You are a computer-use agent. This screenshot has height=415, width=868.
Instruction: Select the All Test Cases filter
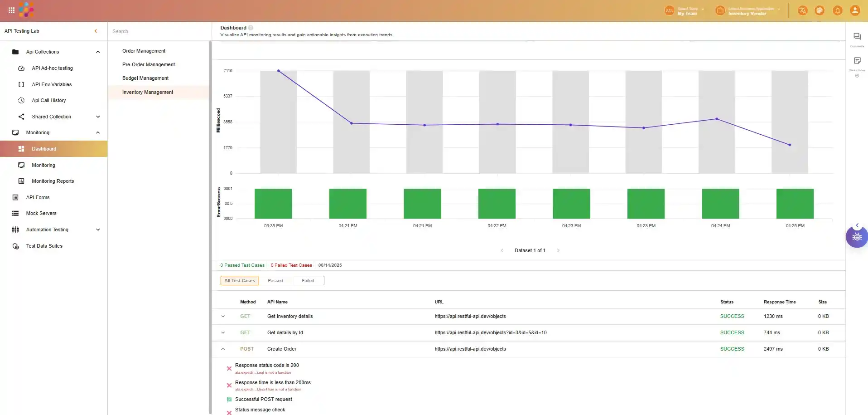(240, 281)
